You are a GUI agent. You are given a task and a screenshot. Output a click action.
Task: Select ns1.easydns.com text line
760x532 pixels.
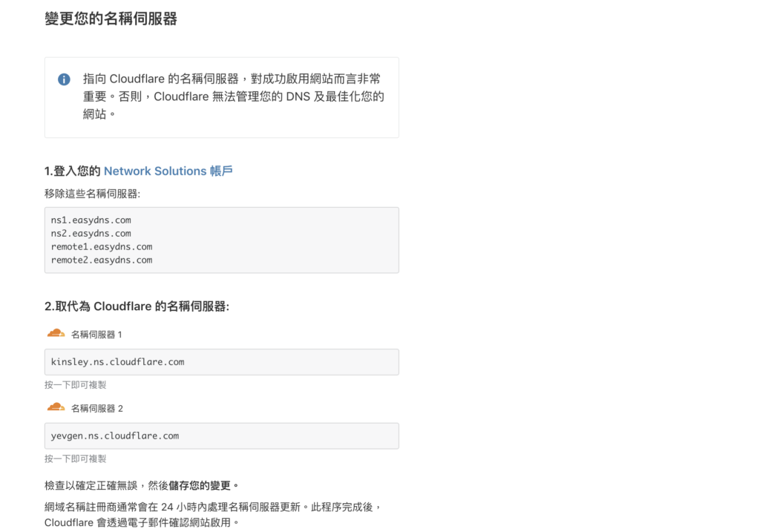91,220
